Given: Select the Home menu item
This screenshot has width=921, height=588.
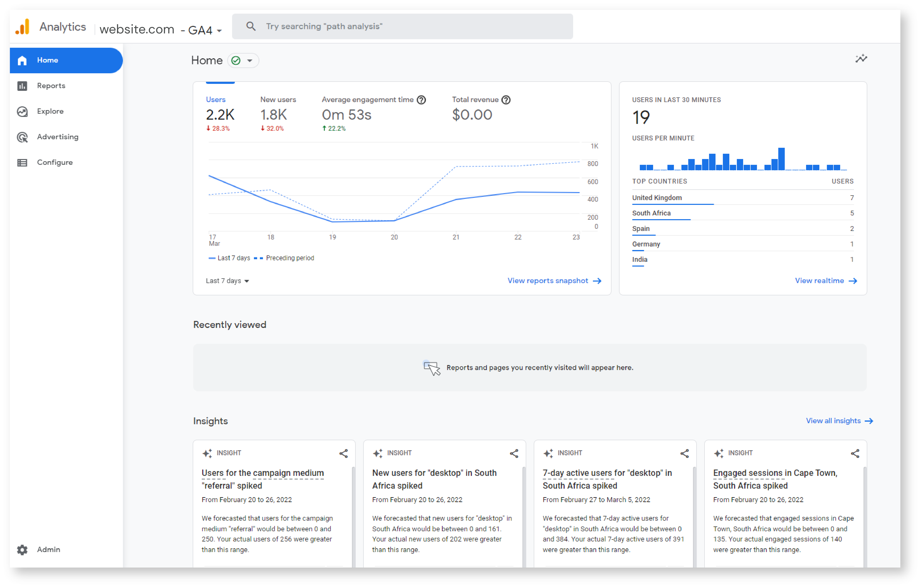Looking at the screenshot, I should [x=66, y=60].
